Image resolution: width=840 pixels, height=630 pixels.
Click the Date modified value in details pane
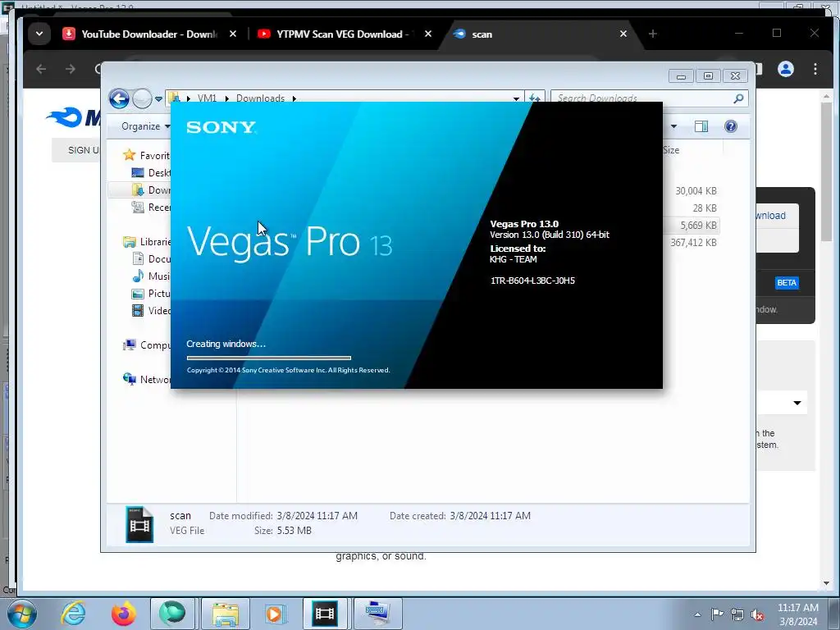(x=317, y=516)
